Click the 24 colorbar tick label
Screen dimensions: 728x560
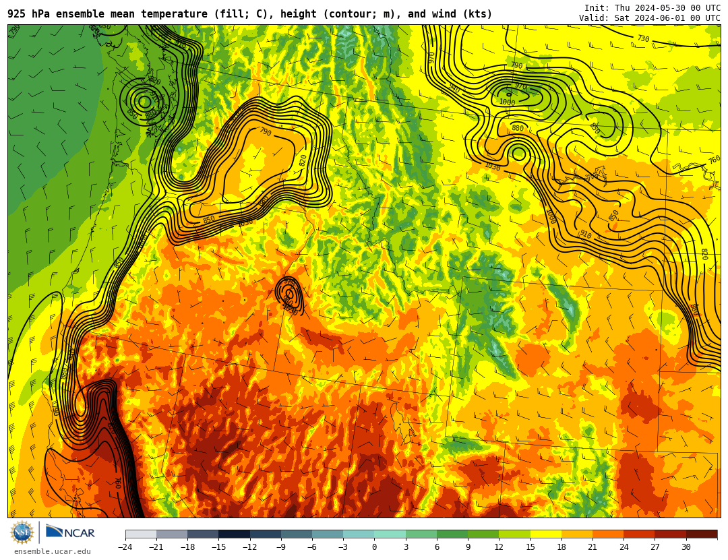[624, 547]
